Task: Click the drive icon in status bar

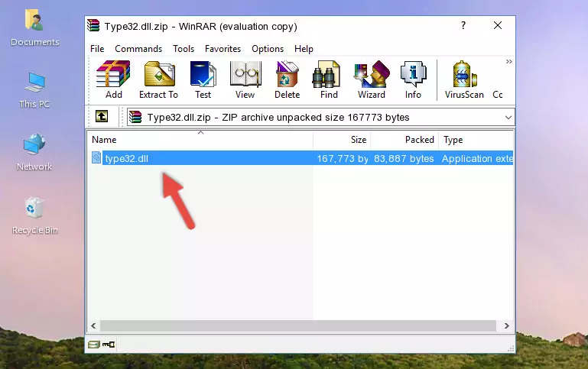Action: coord(94,345)
